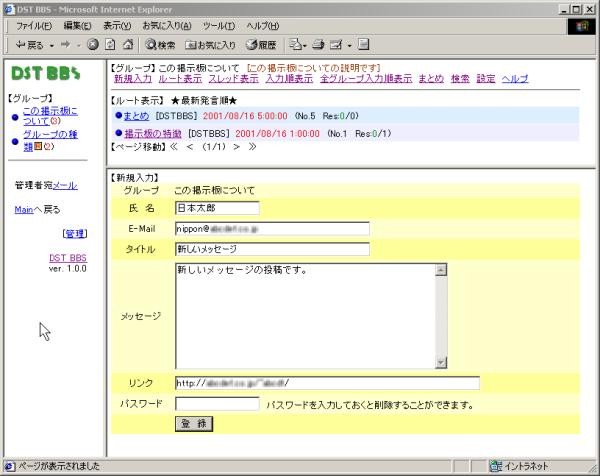
Task: Click the 管理 link in the sidebar
Action: pos(75,233)
